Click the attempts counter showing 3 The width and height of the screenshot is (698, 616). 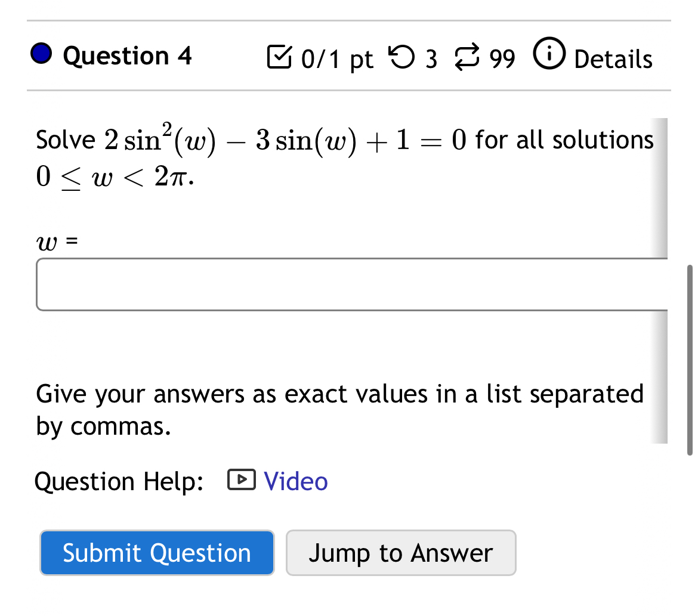431,58
